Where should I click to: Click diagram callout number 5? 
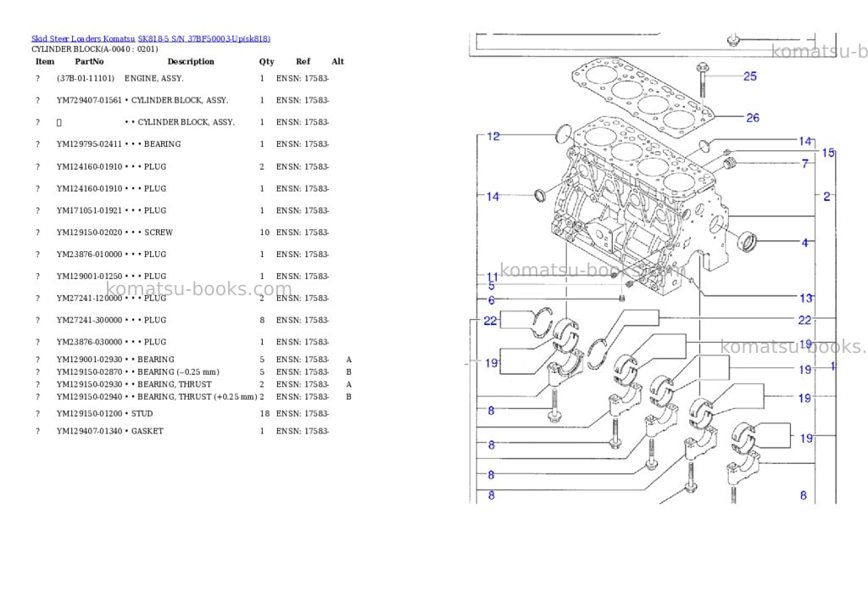point(491,287)
